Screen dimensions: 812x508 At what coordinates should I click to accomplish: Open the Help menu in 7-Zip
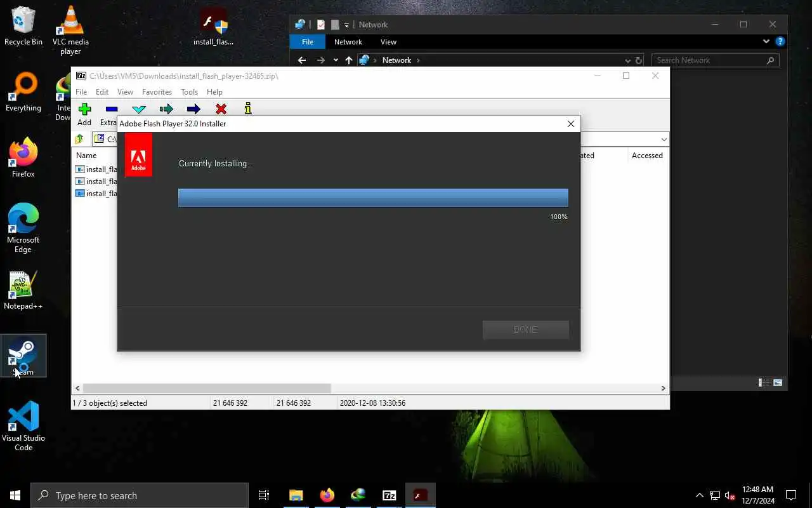point(214,92)
